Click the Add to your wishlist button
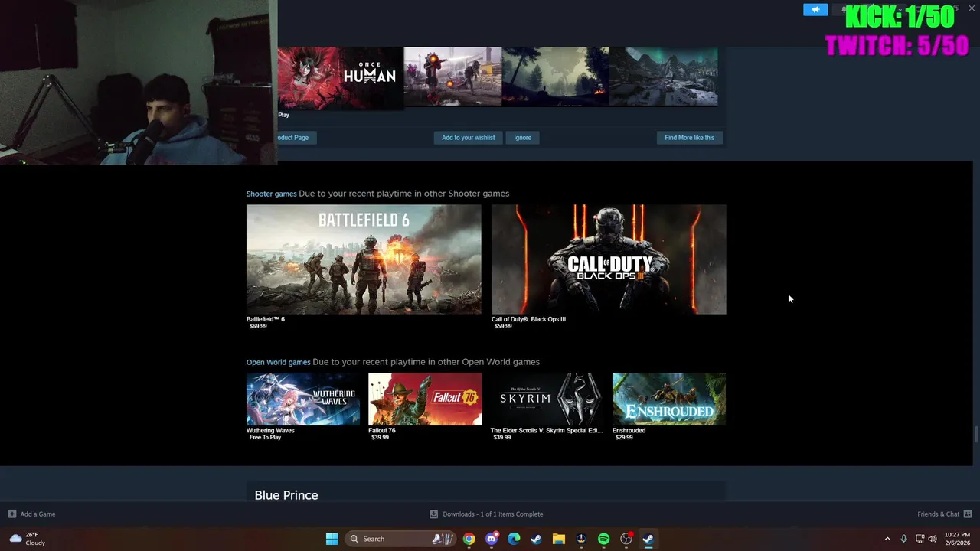The image size is (980, 551). tap(468, 138)
